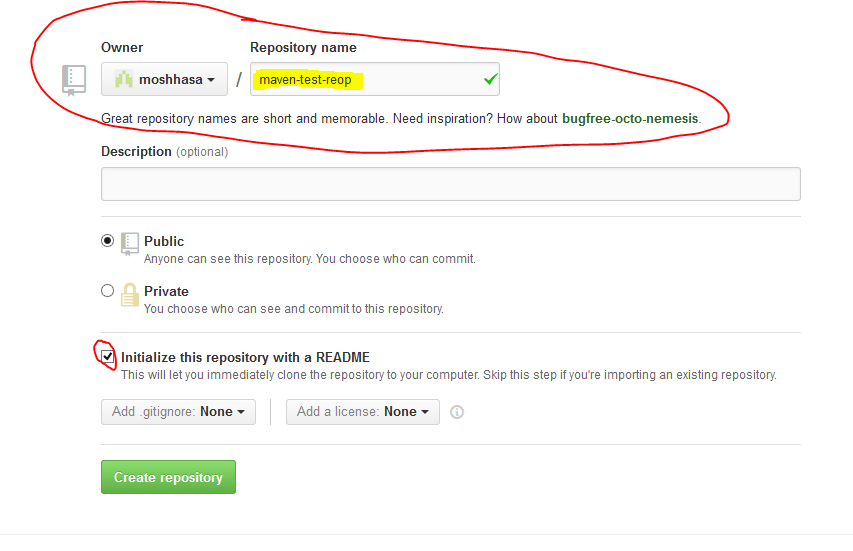Image resolution: width=853 pixels, height=551 pixels.
Task: Click the green checkmark in repository name field
Action: 490,79
